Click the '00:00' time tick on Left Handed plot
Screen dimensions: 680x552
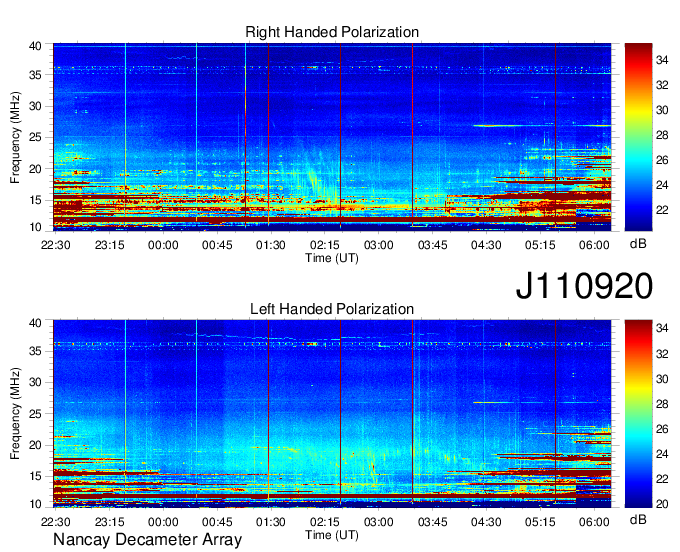pyautogui.click(x=163, y=522)
